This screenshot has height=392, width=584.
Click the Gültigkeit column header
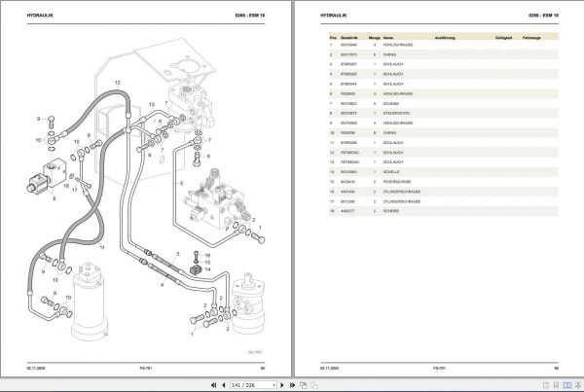504,38
